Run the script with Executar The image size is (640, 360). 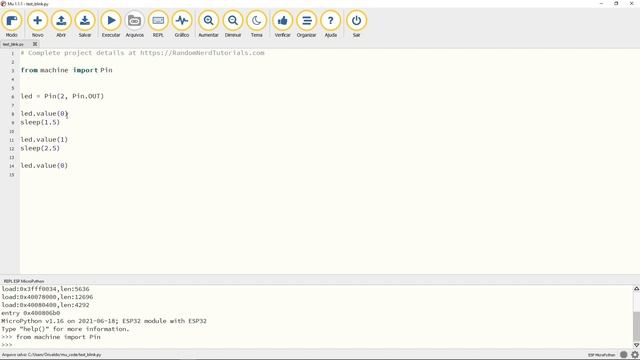111,24
